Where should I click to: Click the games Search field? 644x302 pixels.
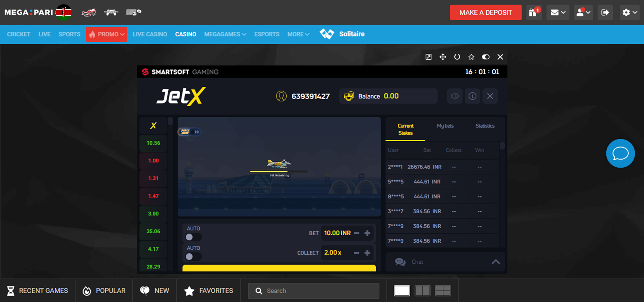point(314,291)
